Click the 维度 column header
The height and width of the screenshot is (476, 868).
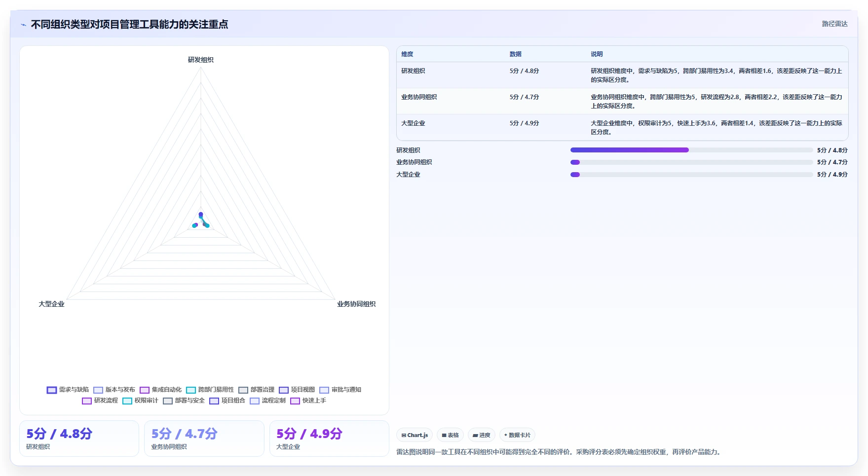[451, 54]
